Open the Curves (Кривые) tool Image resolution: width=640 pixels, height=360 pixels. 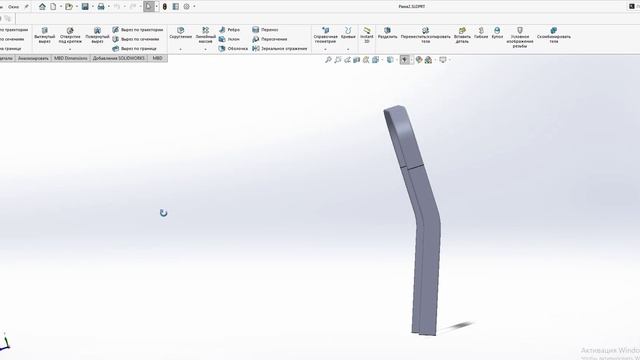(348, 33)
